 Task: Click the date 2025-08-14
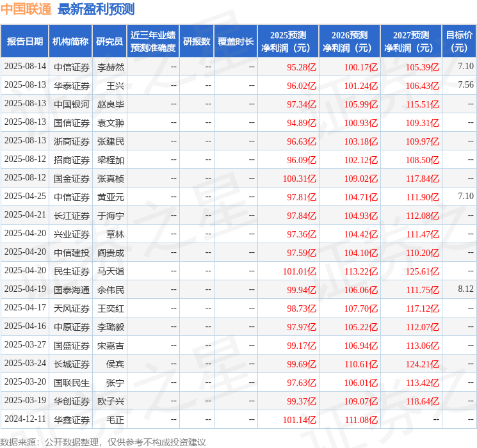click(x=25, y=67)
